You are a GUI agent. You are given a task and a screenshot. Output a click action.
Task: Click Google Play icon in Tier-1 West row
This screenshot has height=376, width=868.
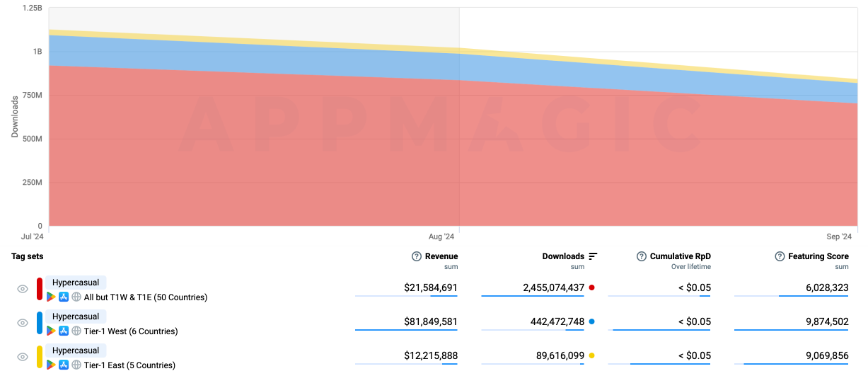tap(51, 331)
